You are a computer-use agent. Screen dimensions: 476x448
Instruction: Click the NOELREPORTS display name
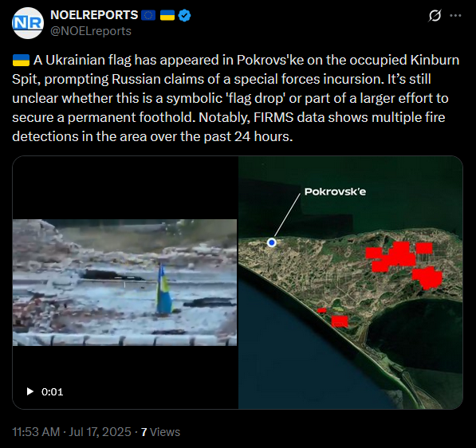(x=94, y=15)
